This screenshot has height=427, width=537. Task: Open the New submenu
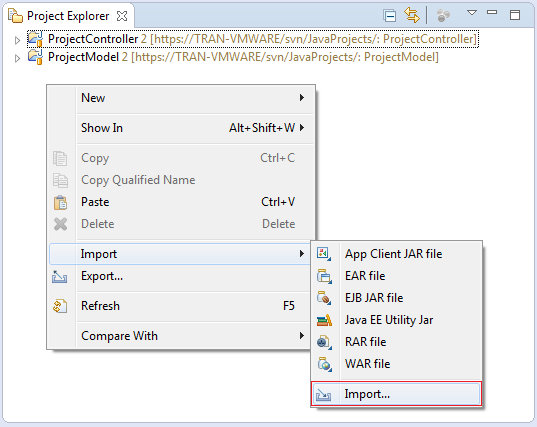pyautogui.click(x=181, y=98)
